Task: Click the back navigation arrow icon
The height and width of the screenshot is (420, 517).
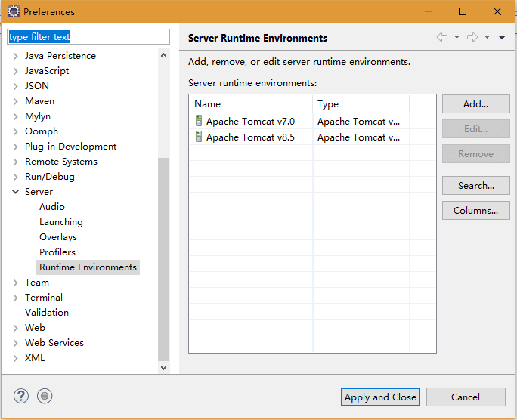Action: tap(442, 37)
